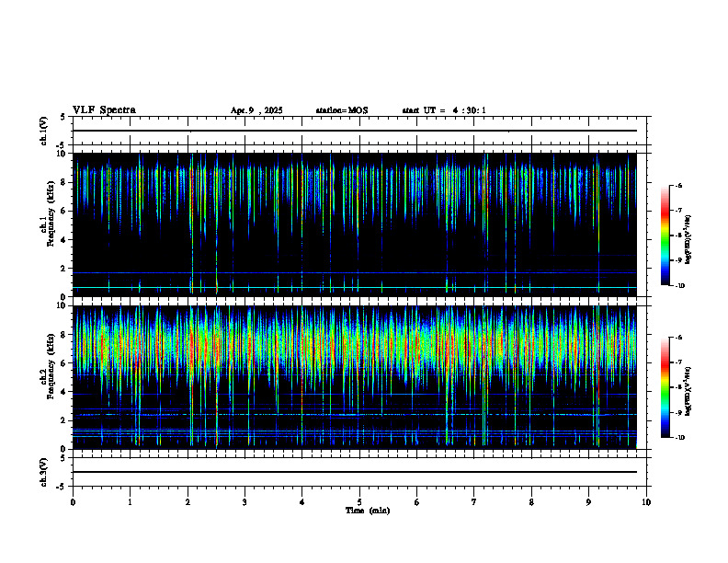
Task: Click time axis tick label '4'
Action: tap(302, 502)
